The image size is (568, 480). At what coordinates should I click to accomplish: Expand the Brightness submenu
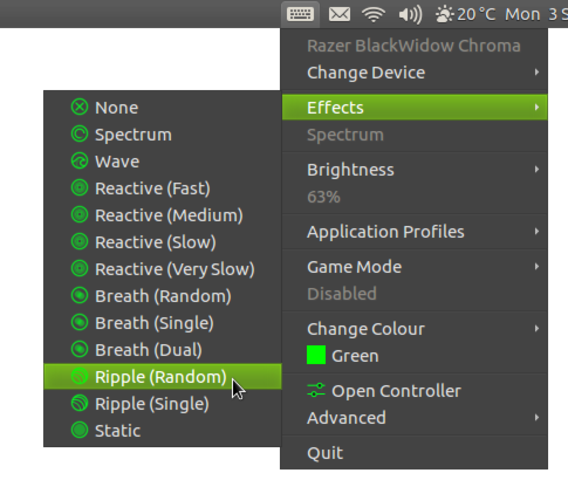click(x=414, y=170)
